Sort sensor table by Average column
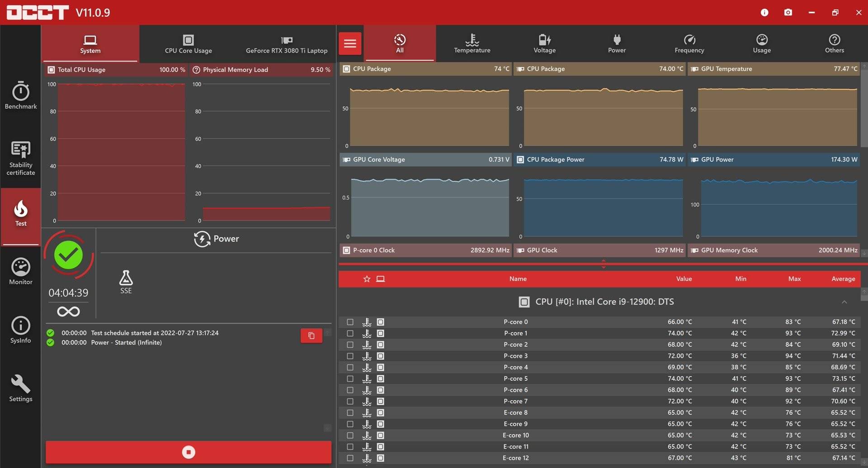Viewport: 868px width, 468px height. point(843,279)
